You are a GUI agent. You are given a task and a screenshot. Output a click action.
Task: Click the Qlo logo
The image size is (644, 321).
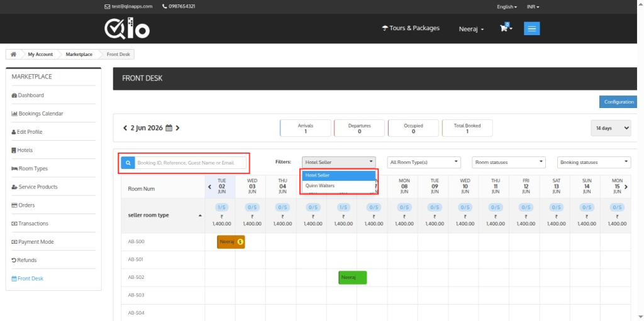tap(127, 29)
